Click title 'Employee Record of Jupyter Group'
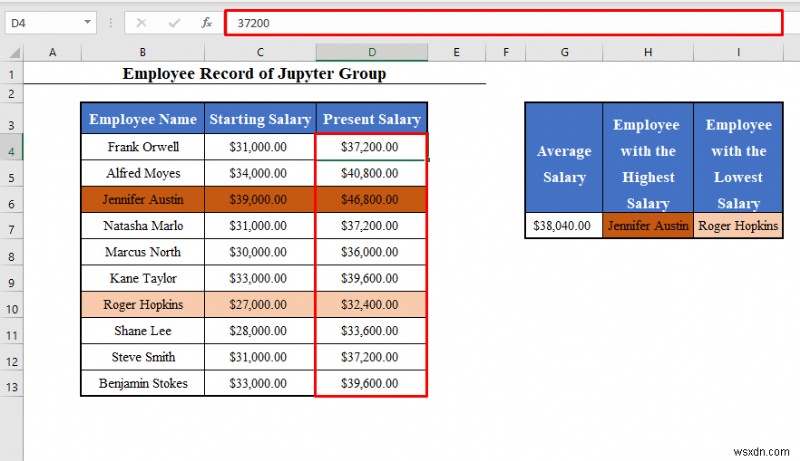Image resolution: width=800 pixels, height=461 pixels. pyautogui.click(x=254, y=73)
